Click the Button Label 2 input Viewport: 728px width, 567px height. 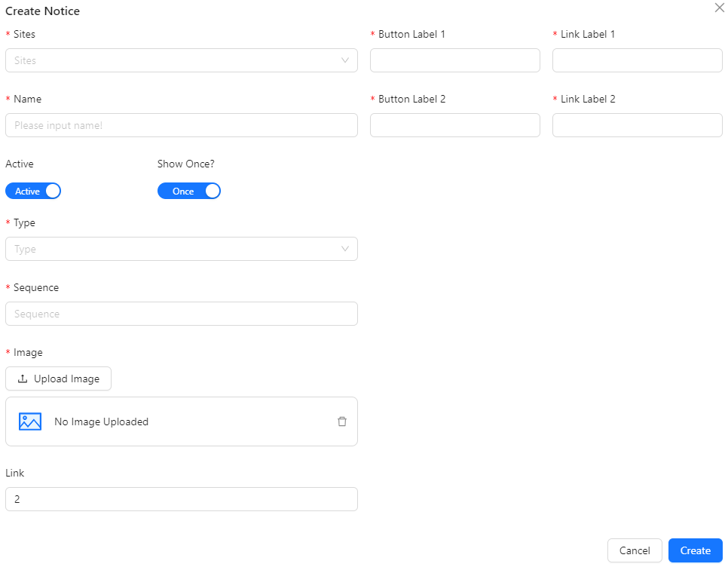pyautogui.click(x=454, y=125)
